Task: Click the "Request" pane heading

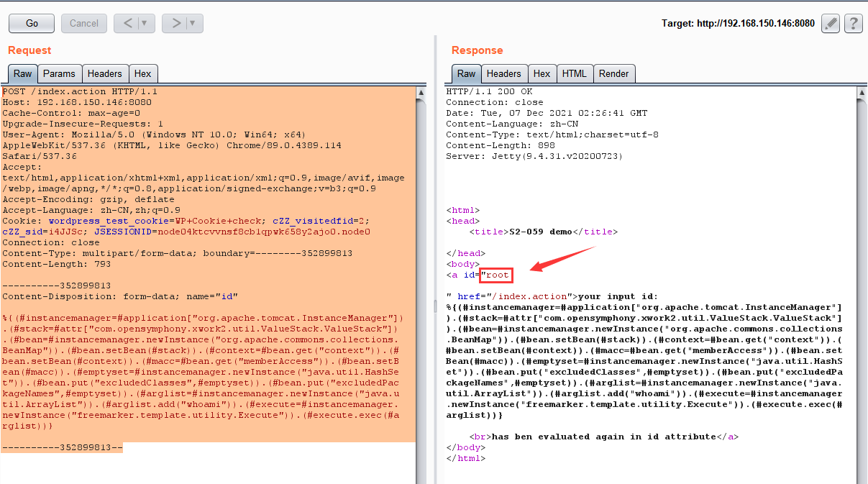Action: (x=29, y=50)
